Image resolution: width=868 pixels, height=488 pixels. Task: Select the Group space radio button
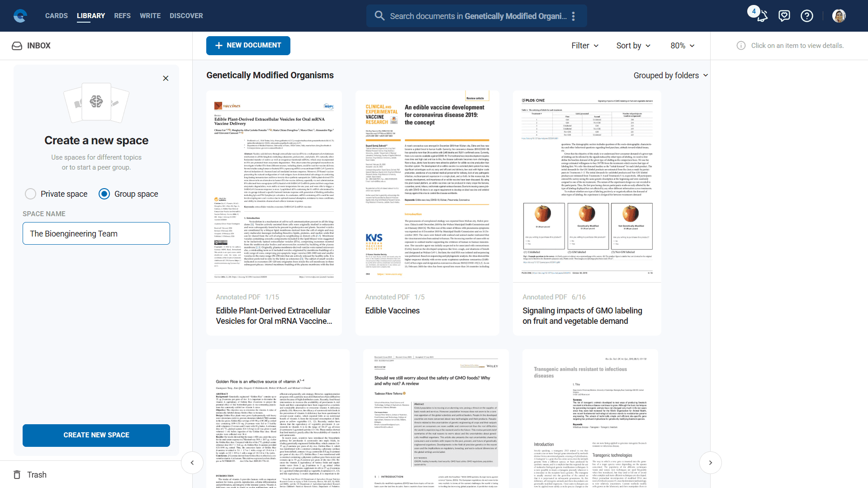tap(104, 194)
